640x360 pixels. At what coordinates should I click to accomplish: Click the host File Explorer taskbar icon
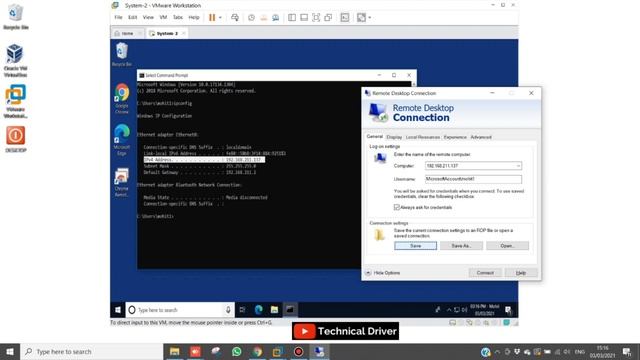pyautogui.click(x=175, y=351)
